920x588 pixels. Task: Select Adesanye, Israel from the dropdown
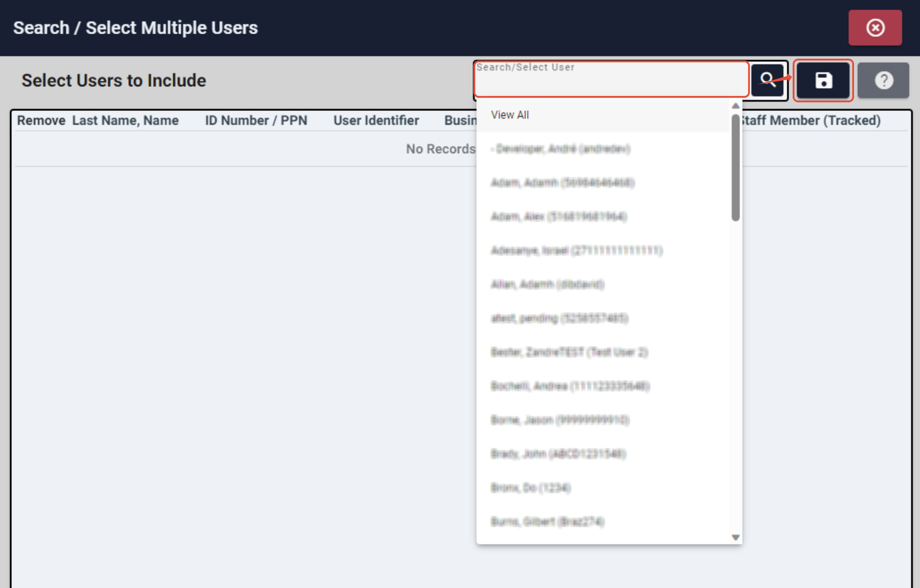click(577, 251)
